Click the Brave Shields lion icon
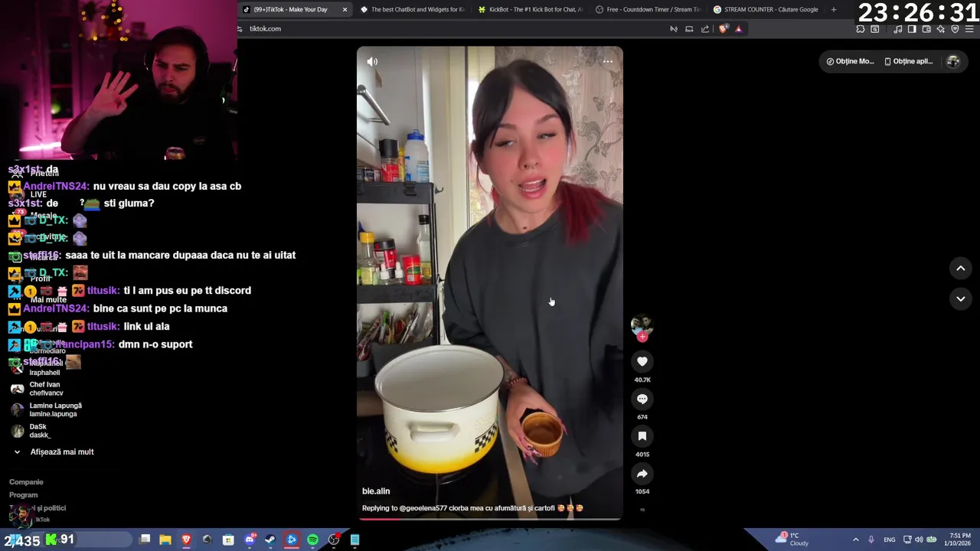Image resolution: width=980 pixels, height=551 pixels. [723, 29]
